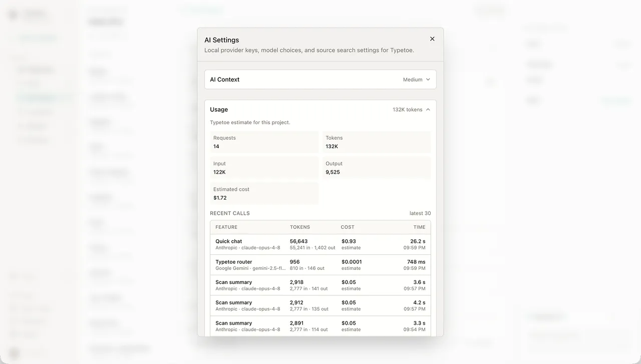641x364 pixels.
Task: Select the Requests 14 stat card
Action: pyautogui.click(x=264, y=142)
